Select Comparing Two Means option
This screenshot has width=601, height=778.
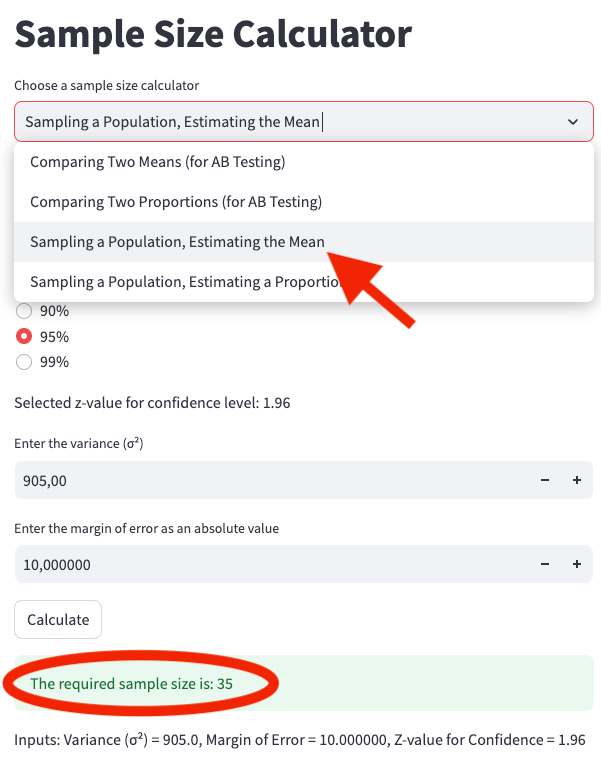click(158, 162)
